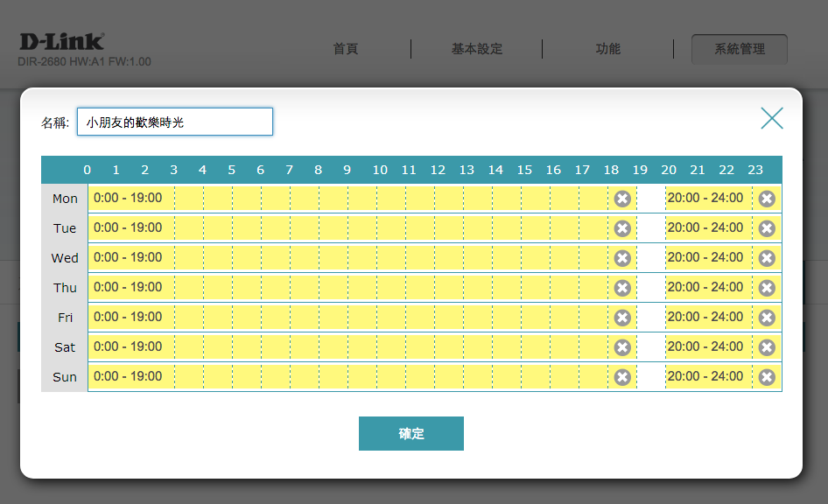Remove Monday's 0:00 - 19:00 time block
This screenshot has height=504, width=828.
pos(622,199)
